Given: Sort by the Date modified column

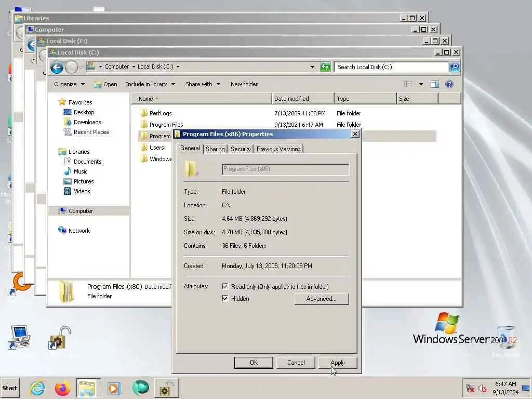Looking at the screenshot, I should 303,99.
